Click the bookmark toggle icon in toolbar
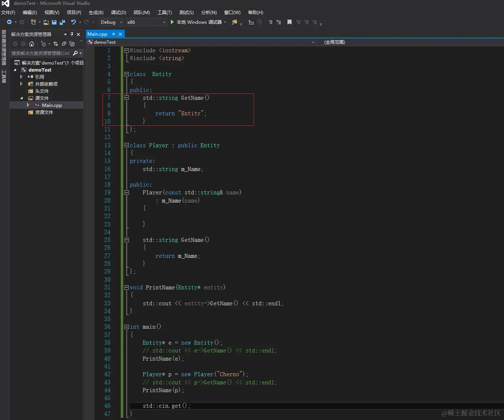 (x=289, y=22)
